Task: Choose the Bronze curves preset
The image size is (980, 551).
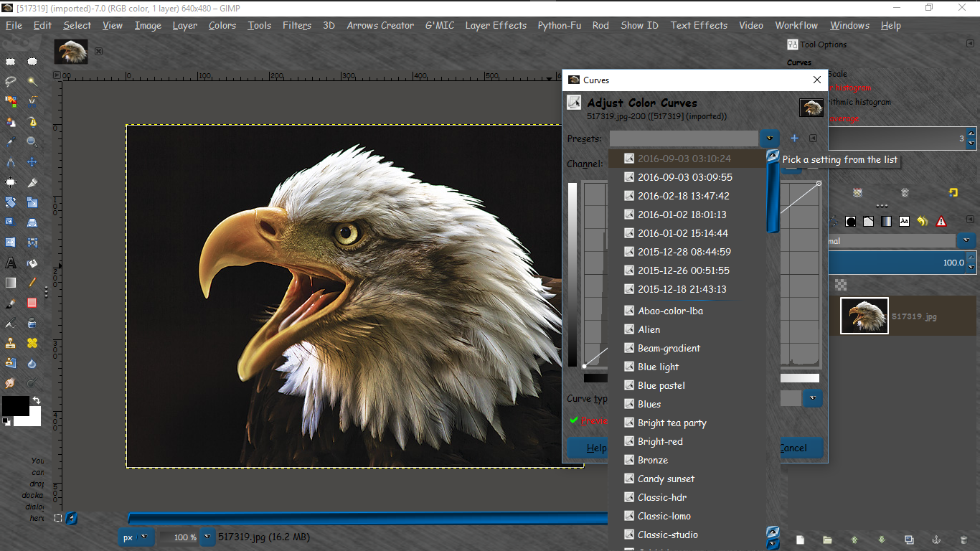Action: (652, 460)
